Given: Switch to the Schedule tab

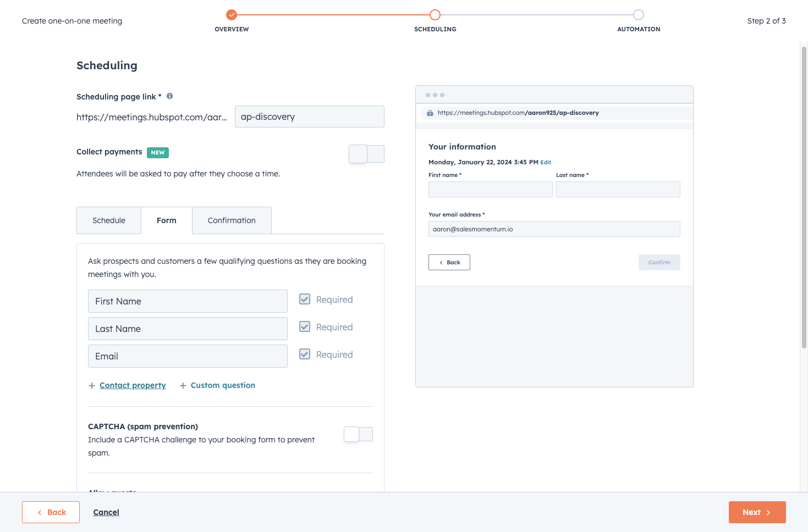Looking at the screenshot, I should click(109, 220).
